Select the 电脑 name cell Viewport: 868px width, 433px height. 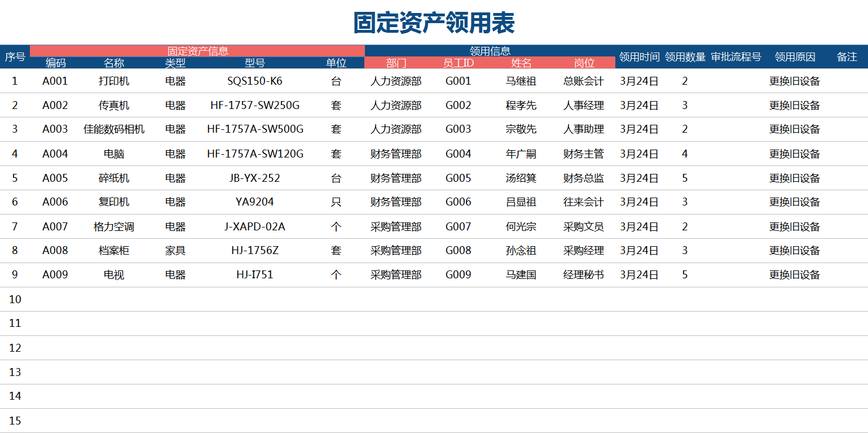114,154
